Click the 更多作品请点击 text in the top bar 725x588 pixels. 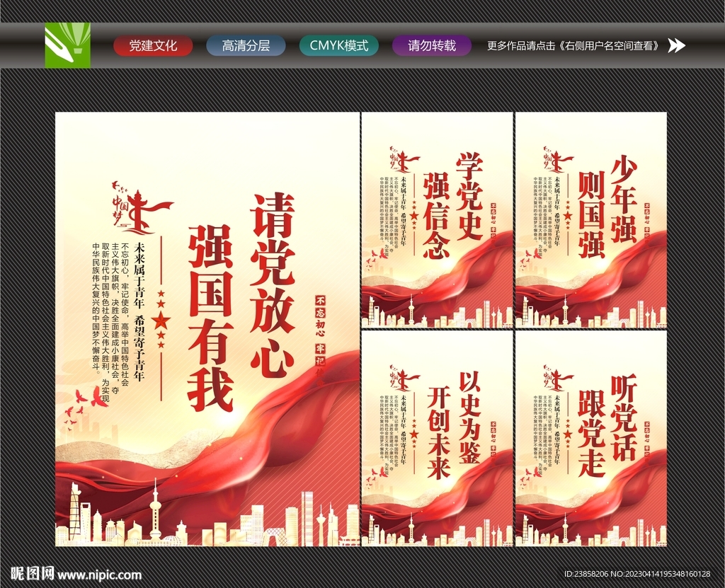coord(520,45)
